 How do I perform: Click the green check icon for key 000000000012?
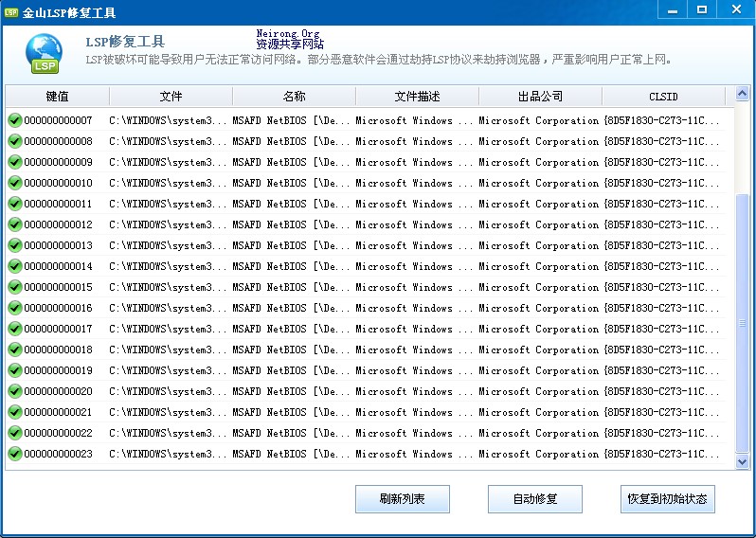pyautogui.click(x=15, y=224)
